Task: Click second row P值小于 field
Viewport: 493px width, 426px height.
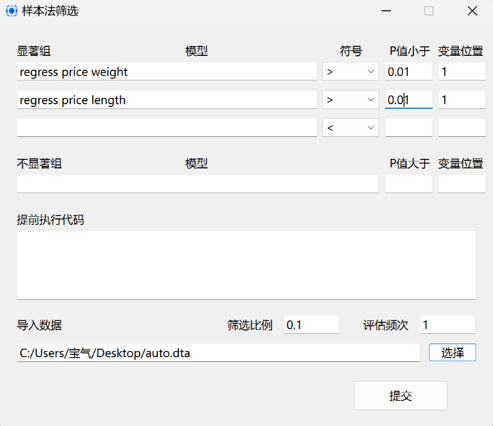Action: pyautogui.click(x=409, y=100)
